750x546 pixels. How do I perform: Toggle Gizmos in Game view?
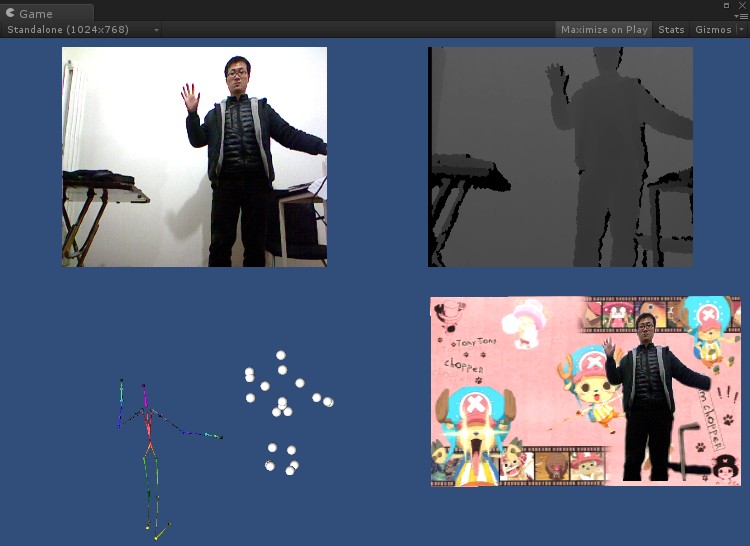point(713,30)
